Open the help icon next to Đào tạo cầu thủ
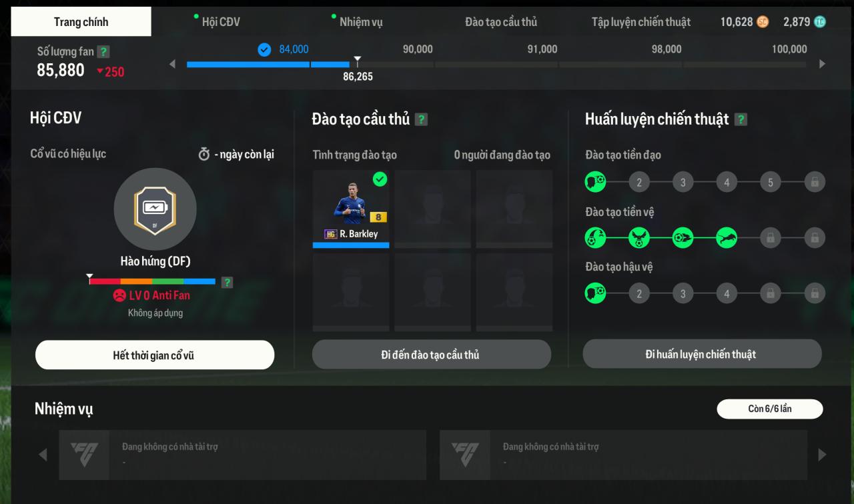The image size is (854, 504). pos(421,119)
